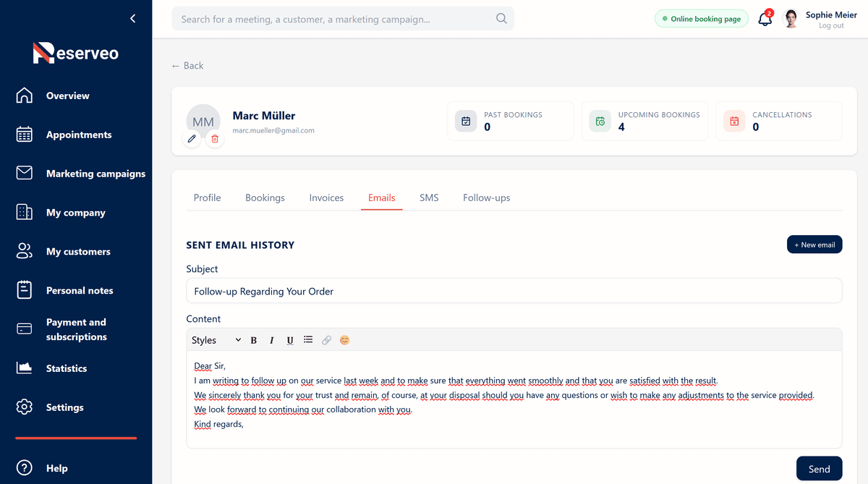
Task: Switch to the Bookings tab
Action: (x=265, y=198)
